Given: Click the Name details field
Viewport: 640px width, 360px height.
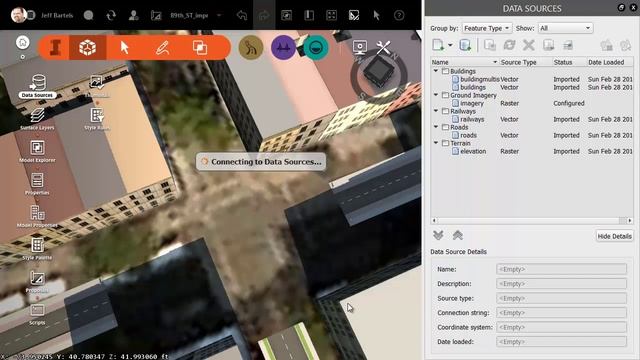Looking at the screenshot, I should [561, 269].
